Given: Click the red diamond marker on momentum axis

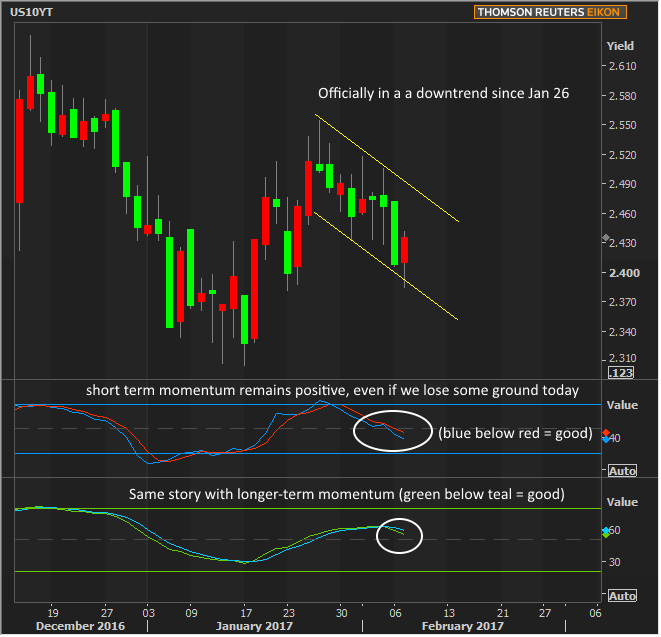Looking at the screenshot, I should (x=606, y=432).
